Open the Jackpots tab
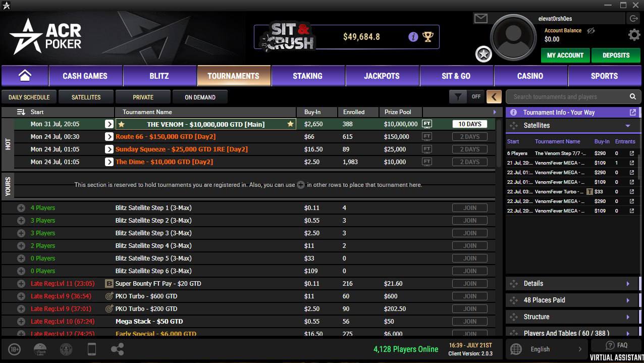The height and width of the screenshot is (363, 644). [x=382, y=76]
